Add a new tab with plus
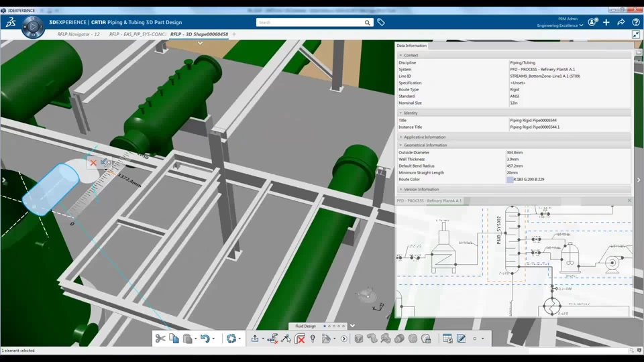 coord(234,34)
